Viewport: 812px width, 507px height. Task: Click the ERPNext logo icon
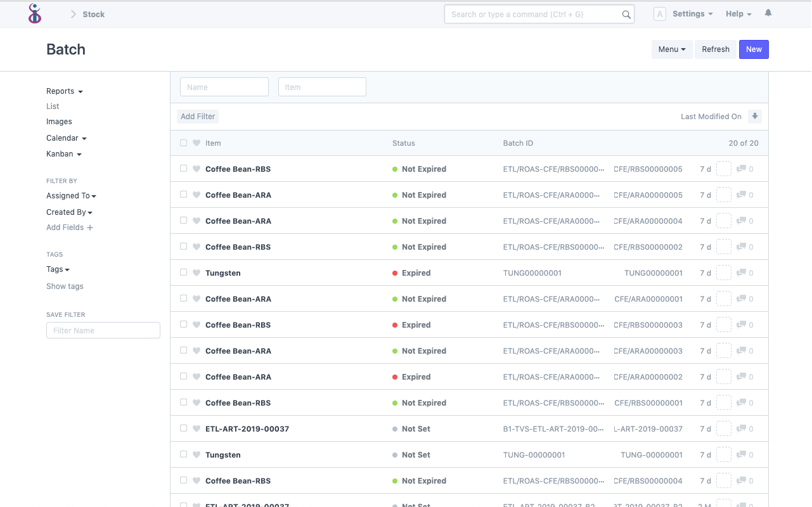tap(35, 13)
